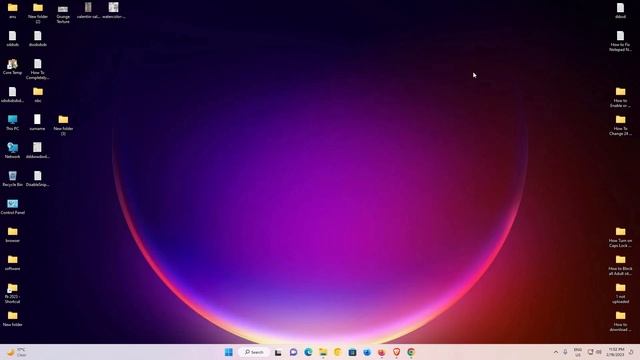Image resolution: width=640 pixels, height=360 pixels.
Task: Open the clock and date flyout
Action: tap(616, 352)
